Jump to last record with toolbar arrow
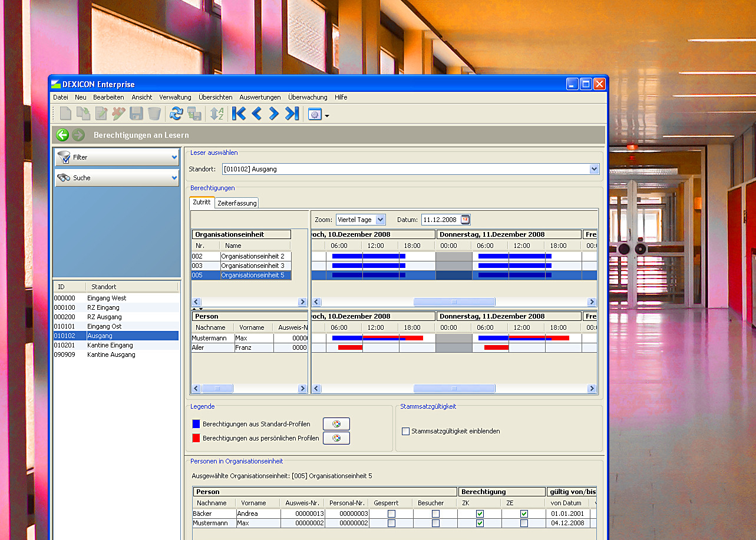Viewport: 756px width, 540px height. (292, 114)
